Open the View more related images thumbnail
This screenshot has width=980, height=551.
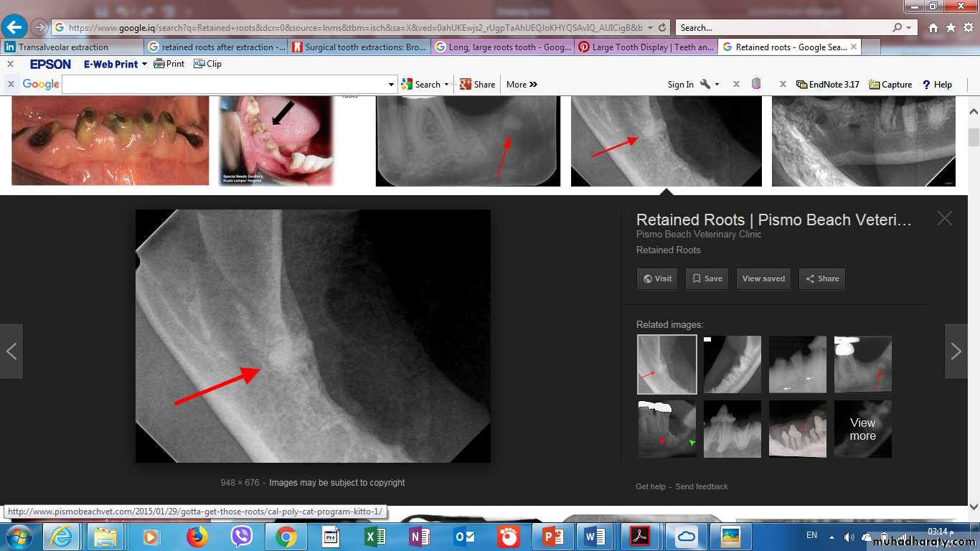tap(862, 429)
